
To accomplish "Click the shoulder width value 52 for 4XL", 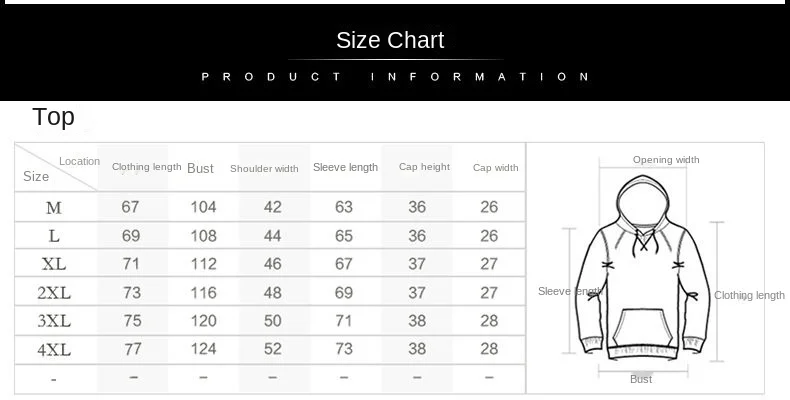I will tap(273, 349).
